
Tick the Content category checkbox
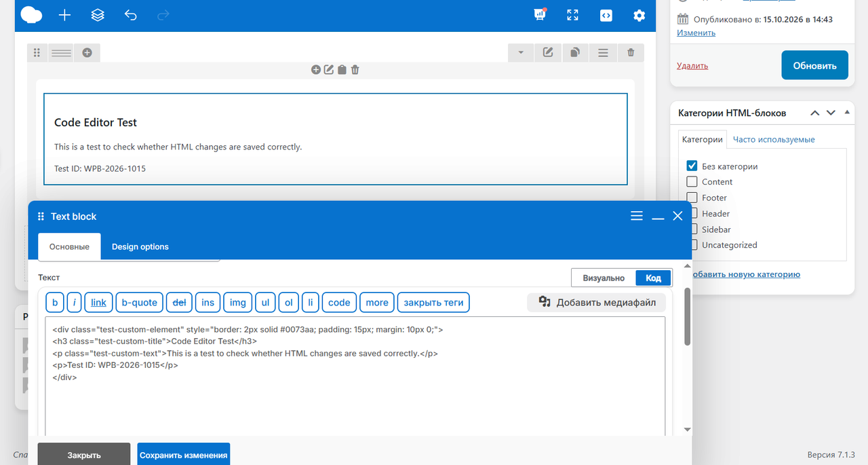[x=692, y=181]
